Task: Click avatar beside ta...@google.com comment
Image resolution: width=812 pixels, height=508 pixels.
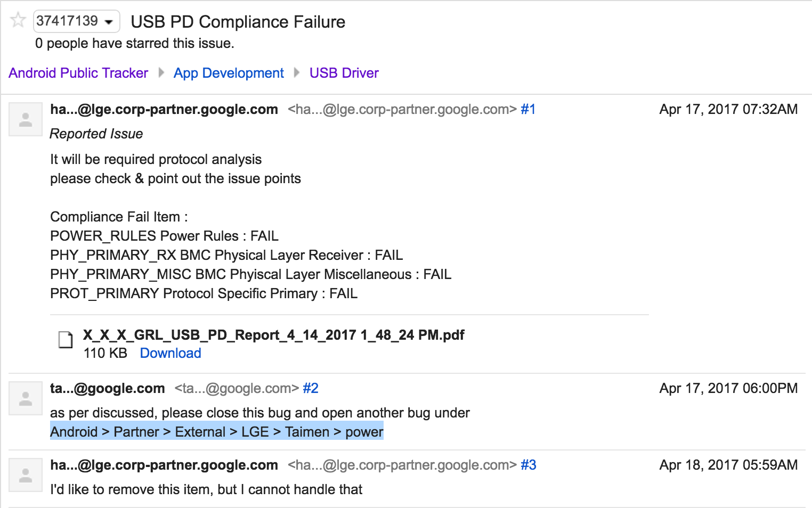Action: (26, 398)
